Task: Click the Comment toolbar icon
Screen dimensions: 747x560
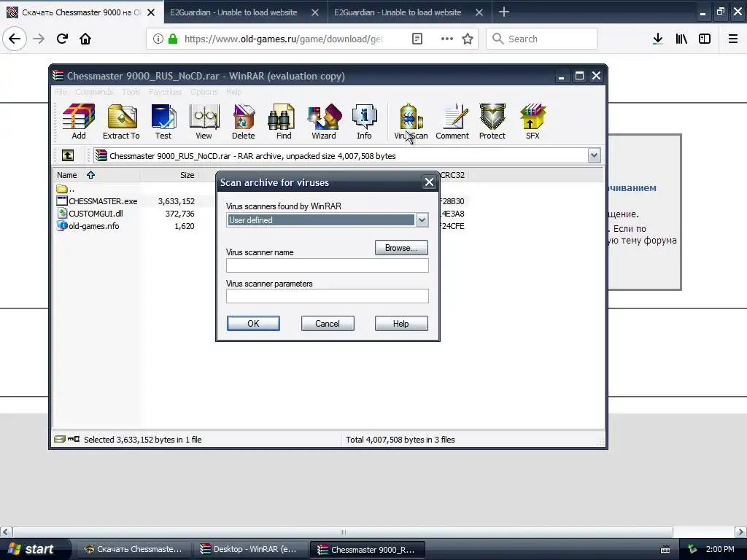Action: [x=452, y=122]
